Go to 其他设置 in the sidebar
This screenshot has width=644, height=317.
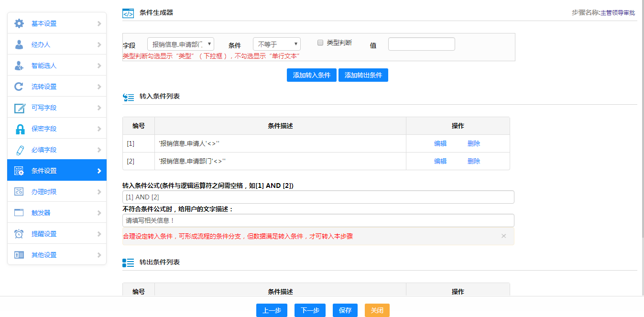tap(44, 255)
